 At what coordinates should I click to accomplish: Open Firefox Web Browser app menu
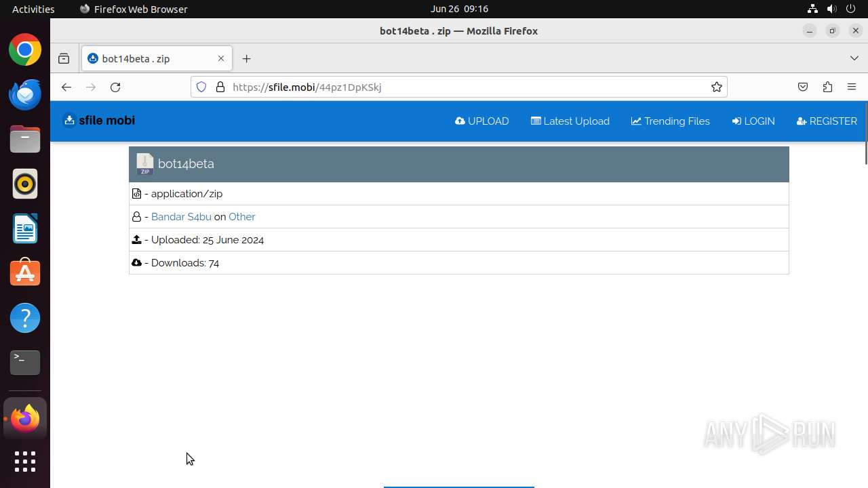(134, 9)
